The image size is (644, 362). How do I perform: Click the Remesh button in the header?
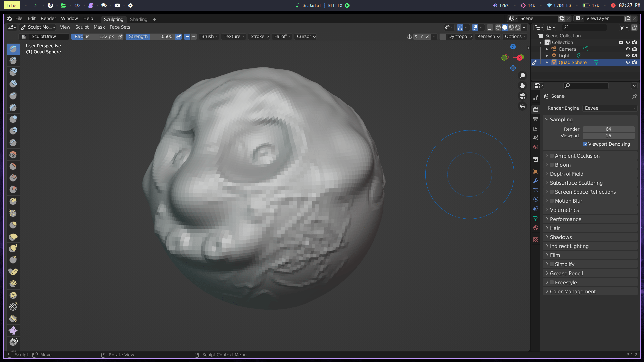tap(487, 36)
